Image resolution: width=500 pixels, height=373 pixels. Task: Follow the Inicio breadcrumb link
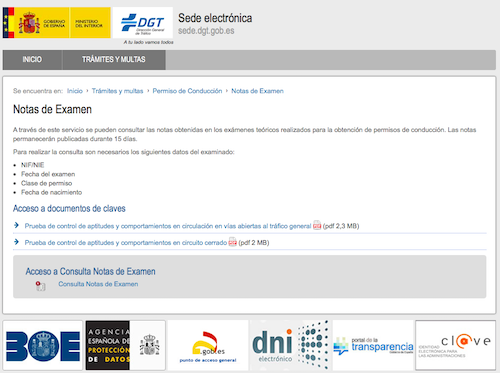(x=75, y=91)
